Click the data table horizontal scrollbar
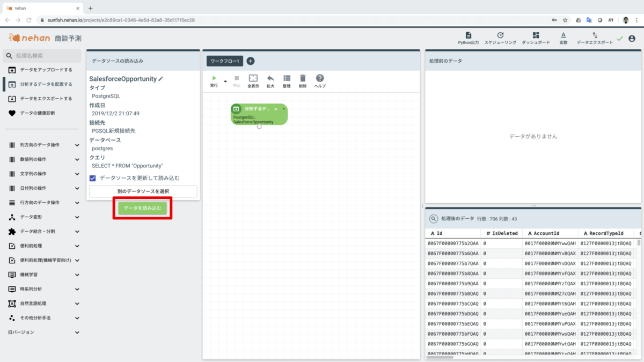The height and width of the screenshot is (362, 644). click(440, 357)
